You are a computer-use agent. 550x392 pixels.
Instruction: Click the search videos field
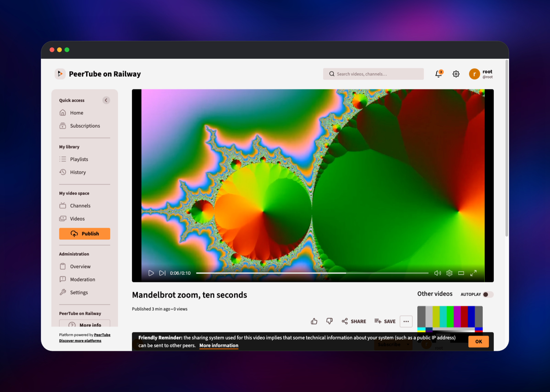tap(373, 74)
